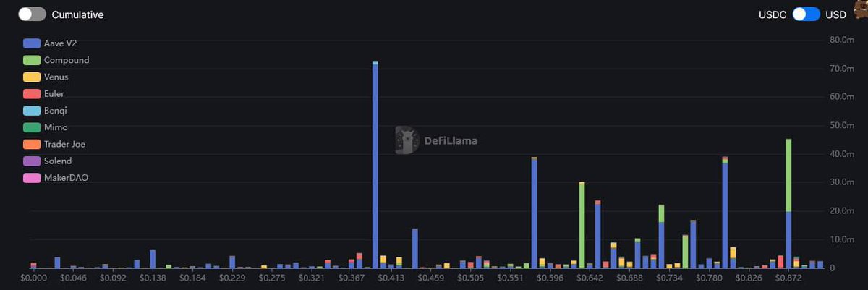Click the 20.0m y-axis label
Screen dimensions: 868x290
[841, 210]
